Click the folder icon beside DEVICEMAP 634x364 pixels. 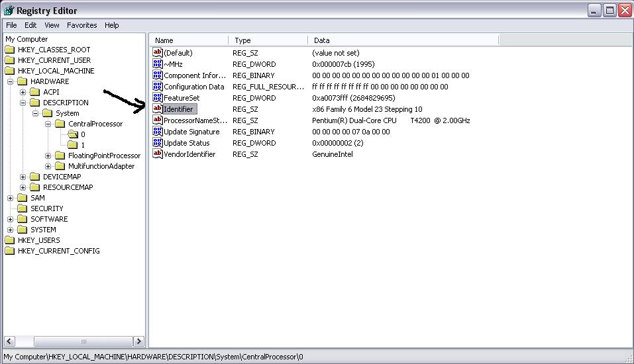click(35, 177)
